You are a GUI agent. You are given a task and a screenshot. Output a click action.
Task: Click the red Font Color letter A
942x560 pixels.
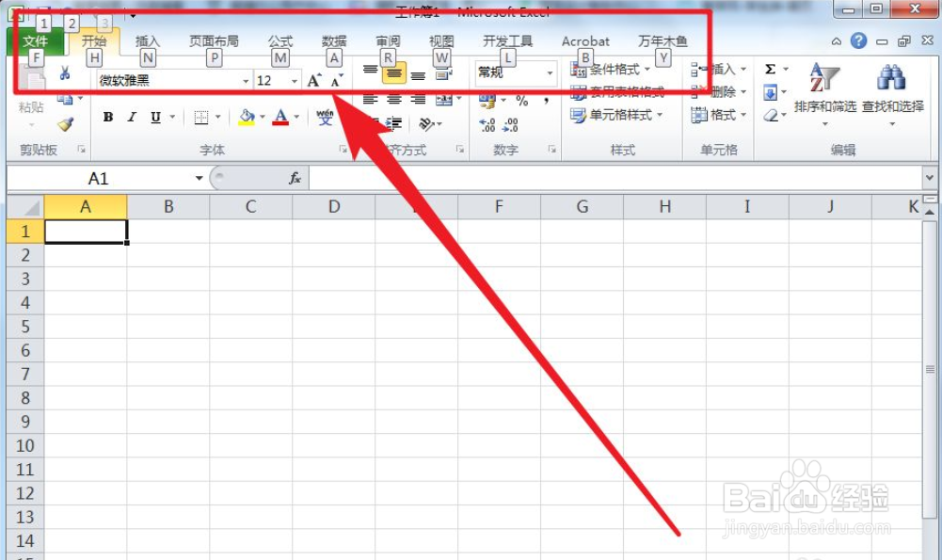point(280,117)
